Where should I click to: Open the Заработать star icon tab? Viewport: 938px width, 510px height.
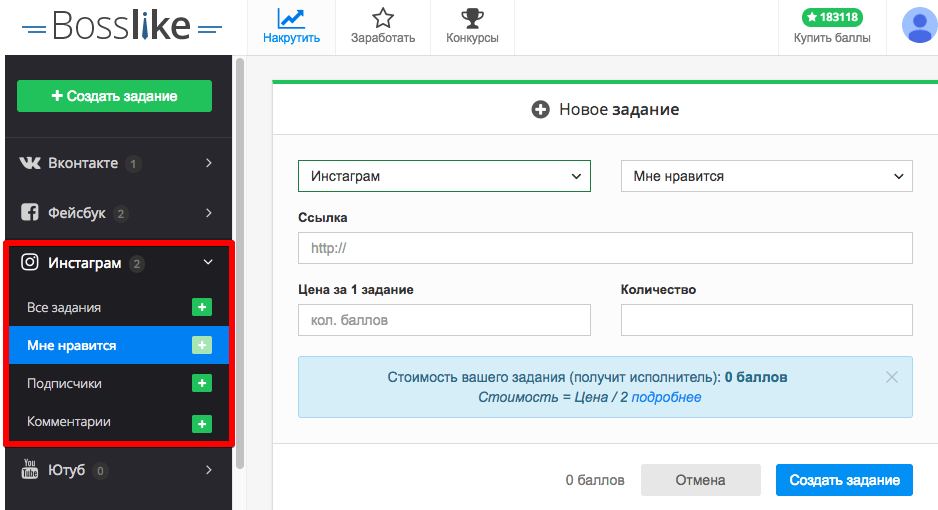[383, 27]
